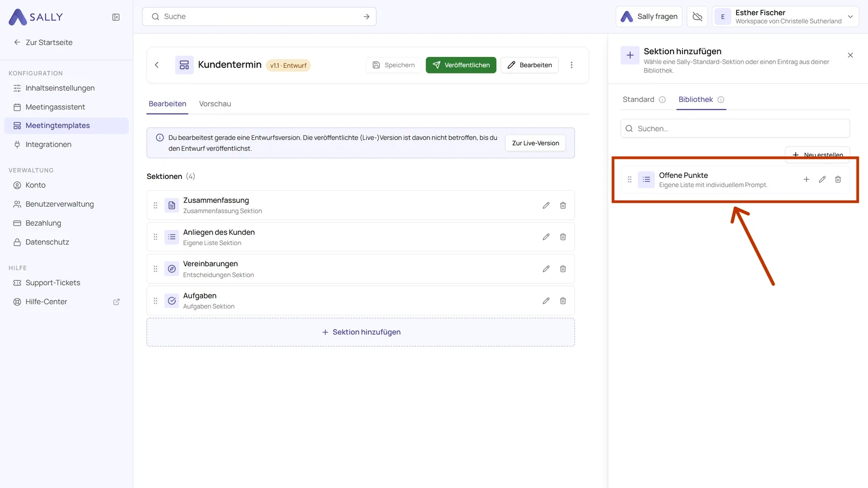868x488 pixels.
Task: Edit the Offene Punkte library entry
Action: (822, 179)
